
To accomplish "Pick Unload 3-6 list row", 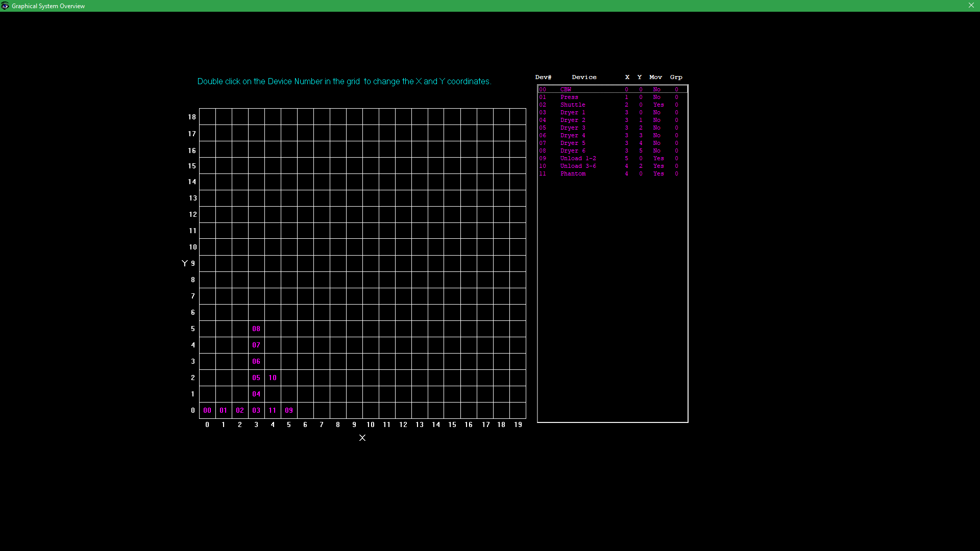I will [x=578, y=166].
